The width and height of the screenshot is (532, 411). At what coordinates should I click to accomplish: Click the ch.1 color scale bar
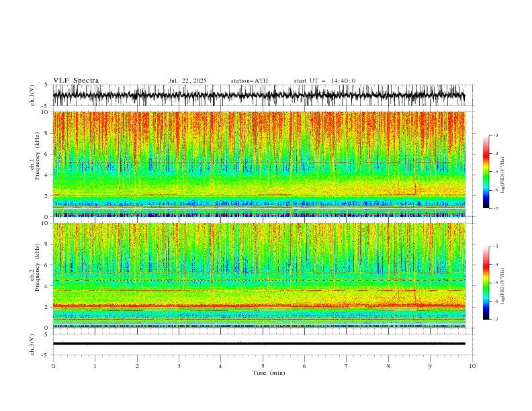(x=486, y=172)
